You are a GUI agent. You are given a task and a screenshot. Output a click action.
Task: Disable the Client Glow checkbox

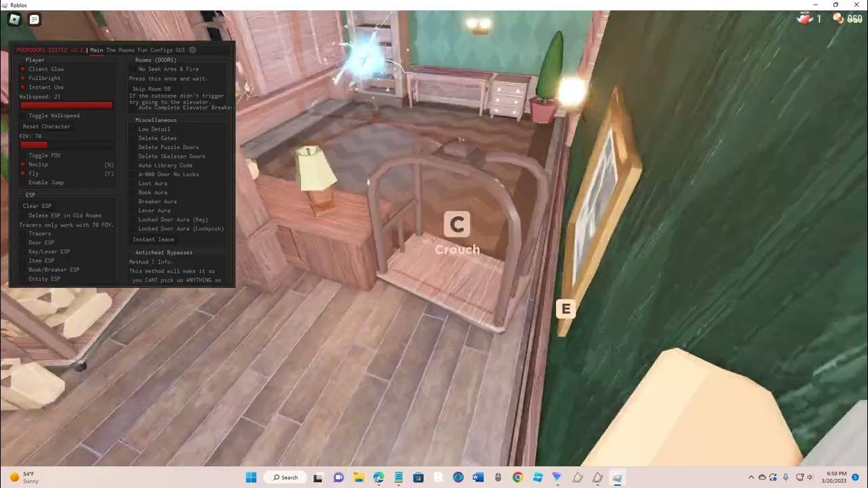[23, 69]
